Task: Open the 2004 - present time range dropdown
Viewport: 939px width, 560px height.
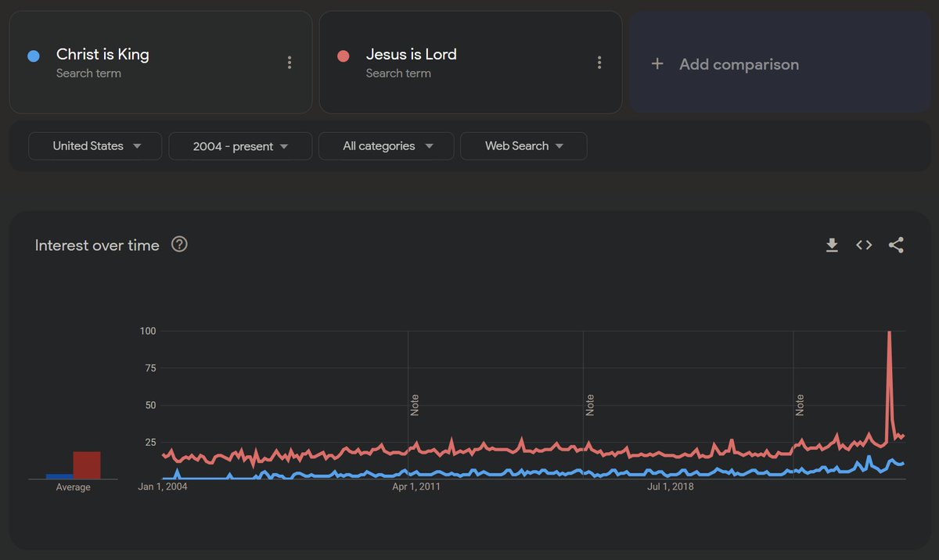Action: (x=240, y=146)
